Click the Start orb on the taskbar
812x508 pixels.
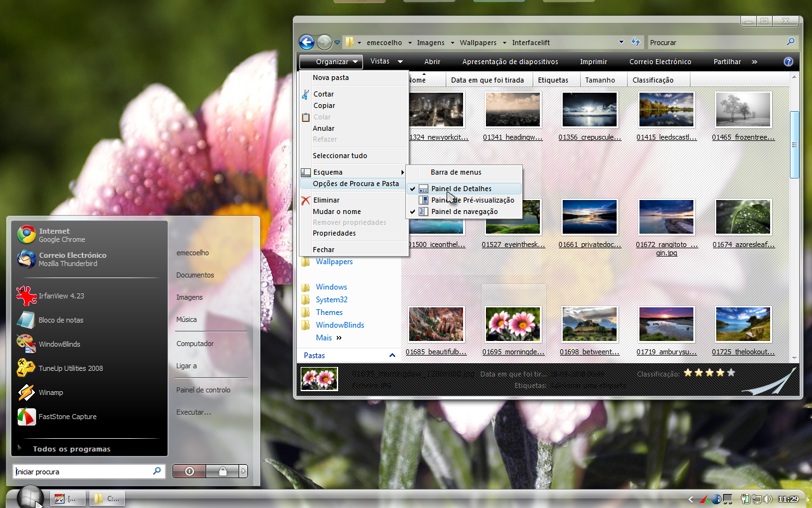[30, 497]
